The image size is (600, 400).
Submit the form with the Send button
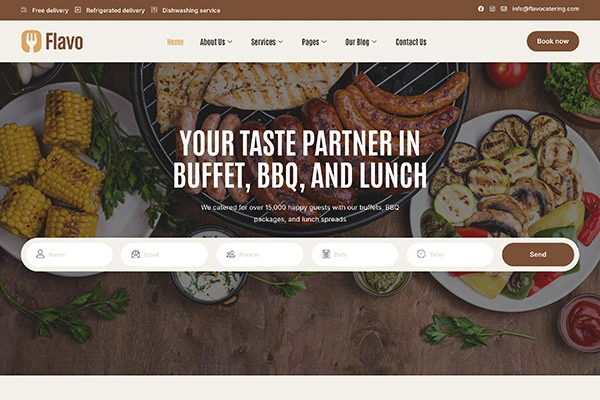pyautogui.click(x=538, y=255)
